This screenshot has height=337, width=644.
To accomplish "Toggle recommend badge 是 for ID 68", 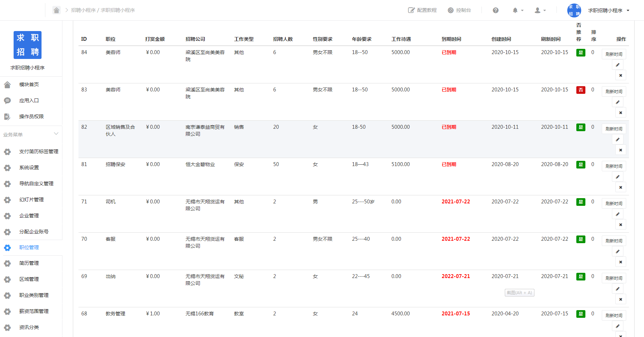I will click(581, 314).
